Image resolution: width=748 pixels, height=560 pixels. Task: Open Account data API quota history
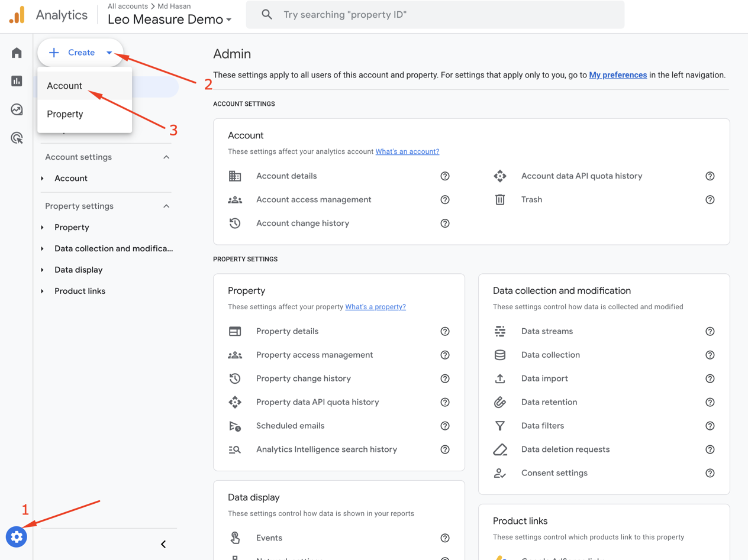582,176
